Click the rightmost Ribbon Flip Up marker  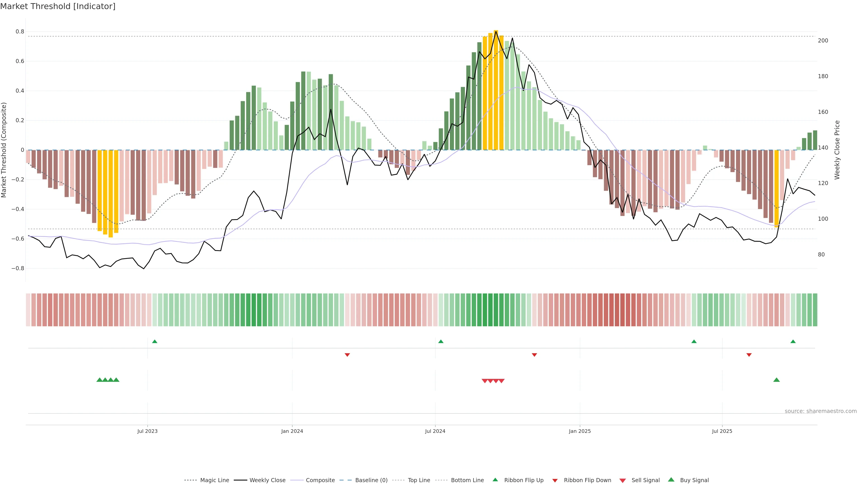(793, 342)
